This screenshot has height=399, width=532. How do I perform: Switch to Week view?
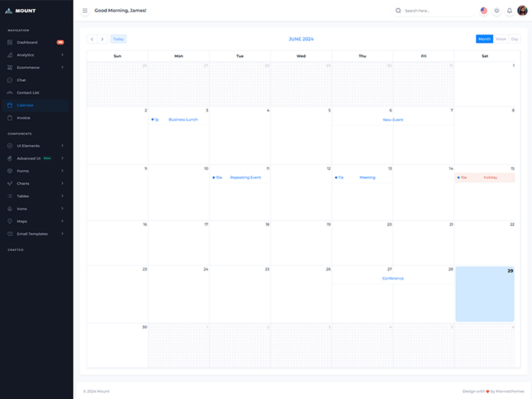click(x=501, y=39)
